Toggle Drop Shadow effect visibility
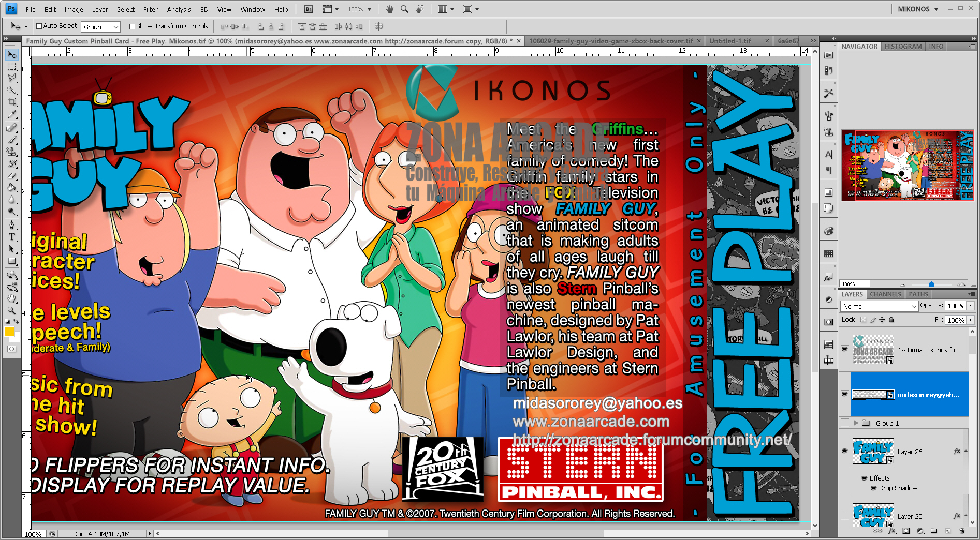 click(x=874, y=488)
